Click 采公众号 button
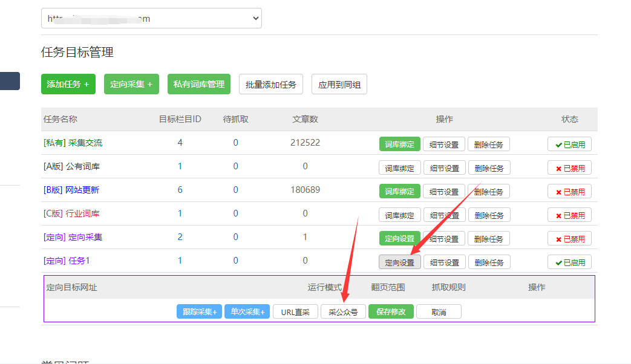 (x=343, y=311)
